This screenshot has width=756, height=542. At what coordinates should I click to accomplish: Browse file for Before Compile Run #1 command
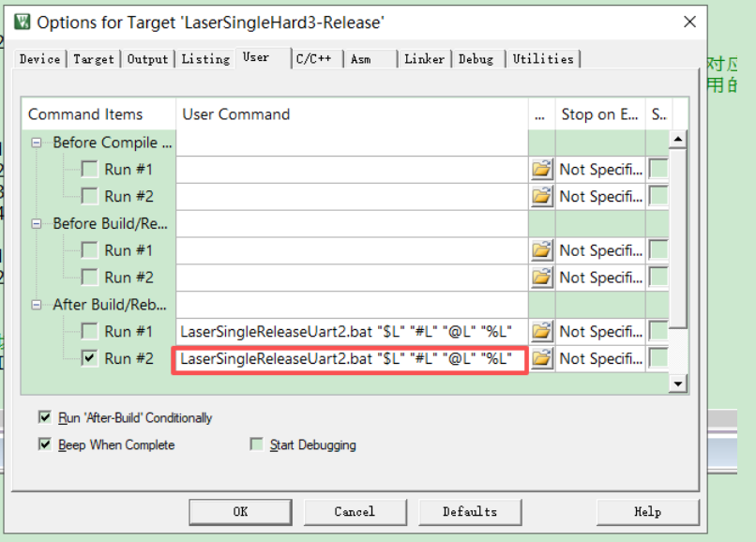tap(541, 169)
